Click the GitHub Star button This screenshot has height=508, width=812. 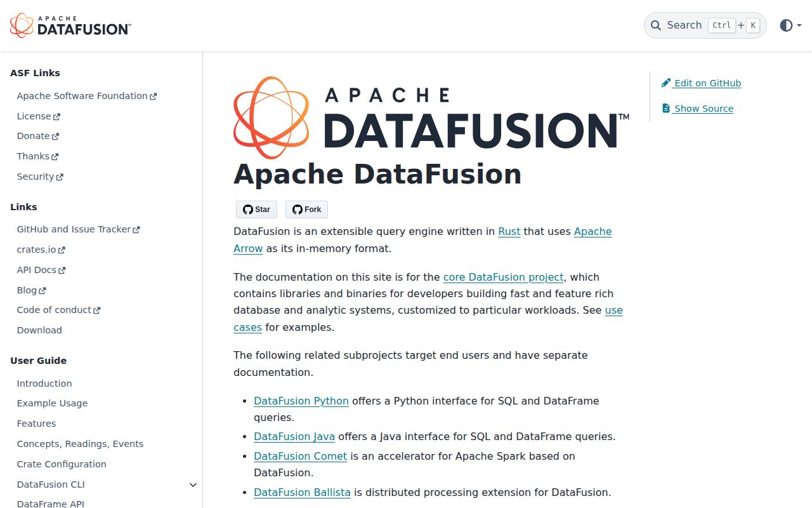(256, 210)
